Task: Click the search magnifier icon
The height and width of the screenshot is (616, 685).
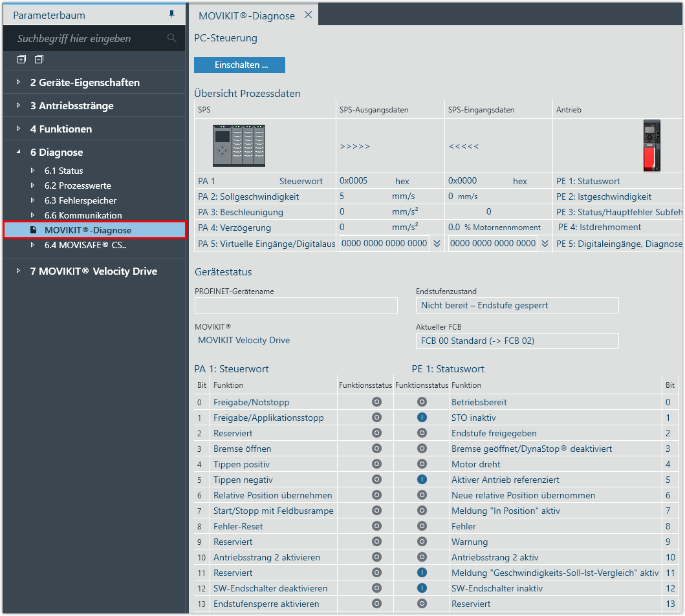Action: point(171,38)
